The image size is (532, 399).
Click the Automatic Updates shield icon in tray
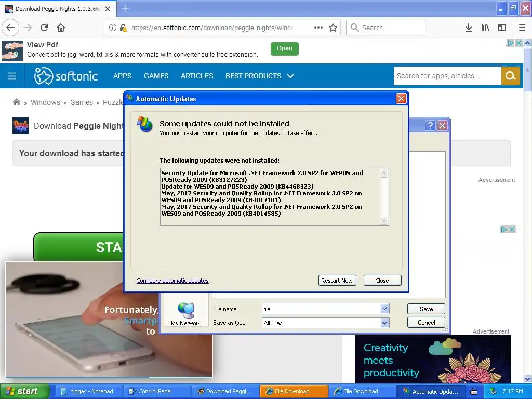494,391
